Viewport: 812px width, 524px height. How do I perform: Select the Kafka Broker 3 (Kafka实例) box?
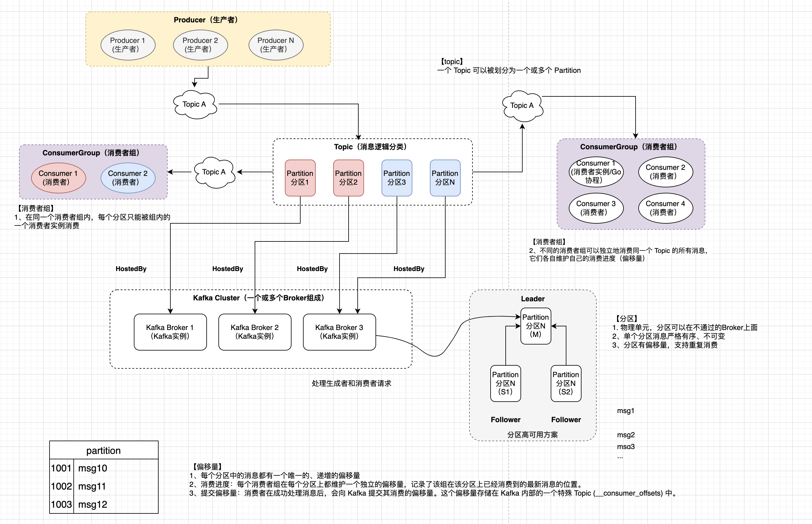point(339,332)
